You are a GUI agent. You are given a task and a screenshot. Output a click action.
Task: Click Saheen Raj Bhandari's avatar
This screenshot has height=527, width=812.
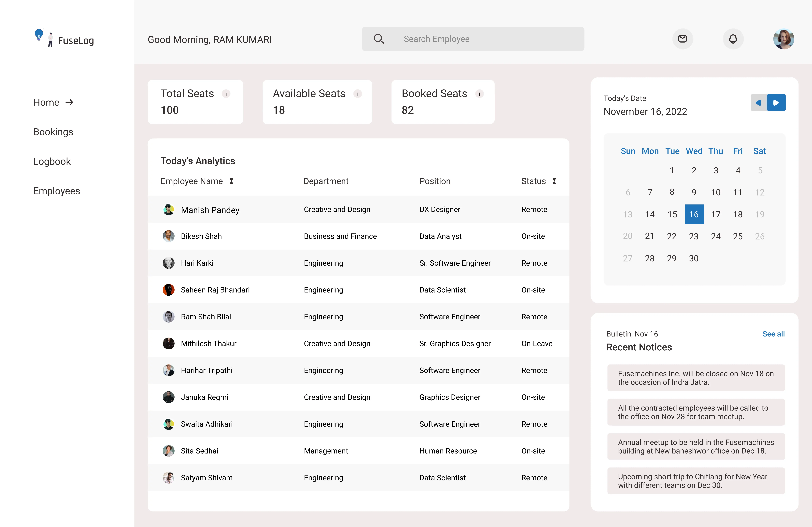168,290
